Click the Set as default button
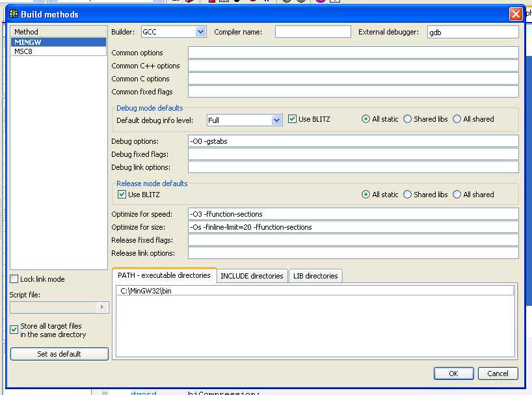This screenshot has width=532, height=395. (x=59, y=354)
